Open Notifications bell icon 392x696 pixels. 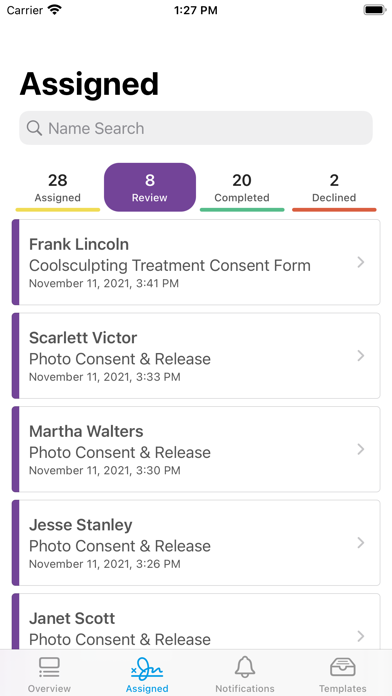click(x=245, y=667)
